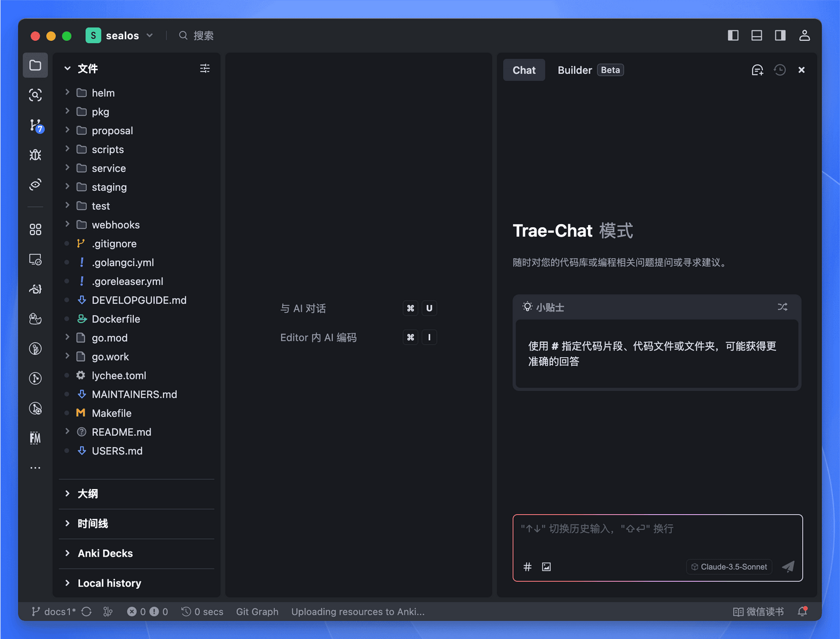The width and height of the screenshot is (840, 639).
Task: Open the Run and Debug panel
Action: [x=35, y=155]
